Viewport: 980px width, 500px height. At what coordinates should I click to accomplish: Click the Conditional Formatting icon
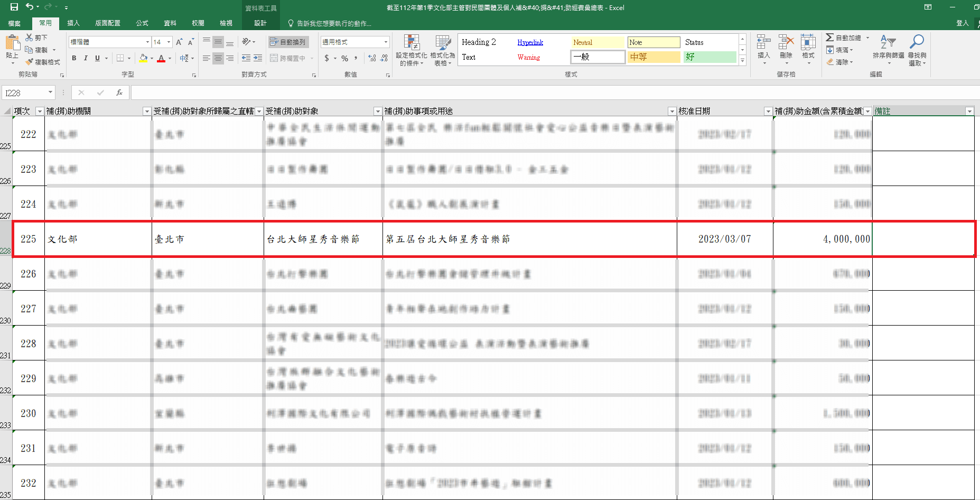(x=412, y=42)
